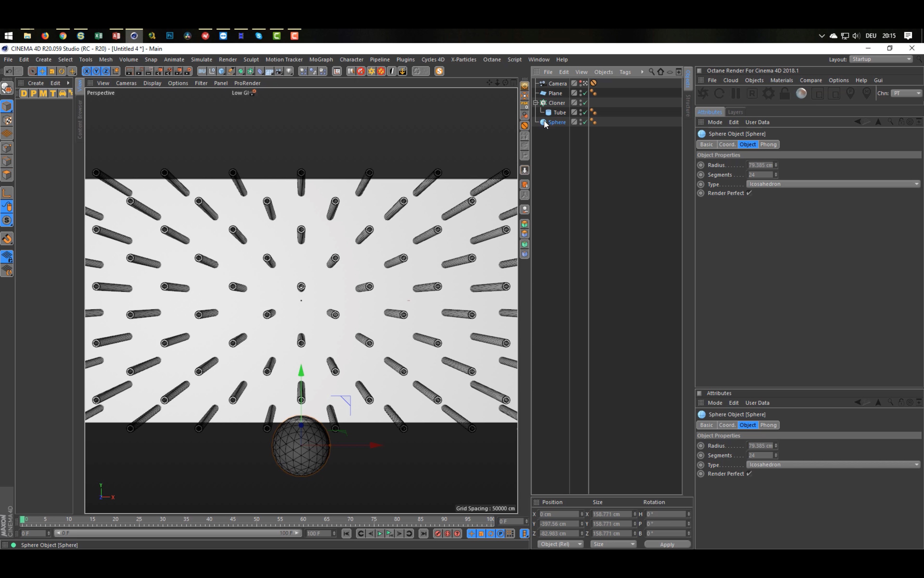Toggle lower Render Perfect checkbox
Image resolution: width=924 pixels, height=578 pixels.
[749, 474]
